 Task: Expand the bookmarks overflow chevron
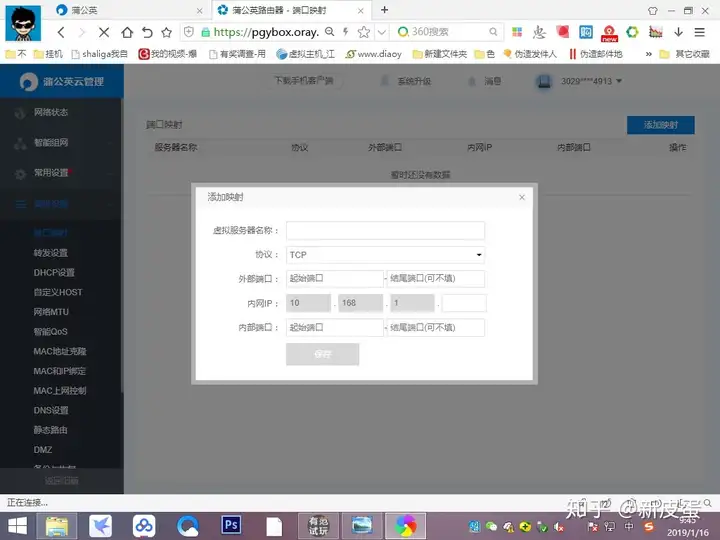point(648,54)
